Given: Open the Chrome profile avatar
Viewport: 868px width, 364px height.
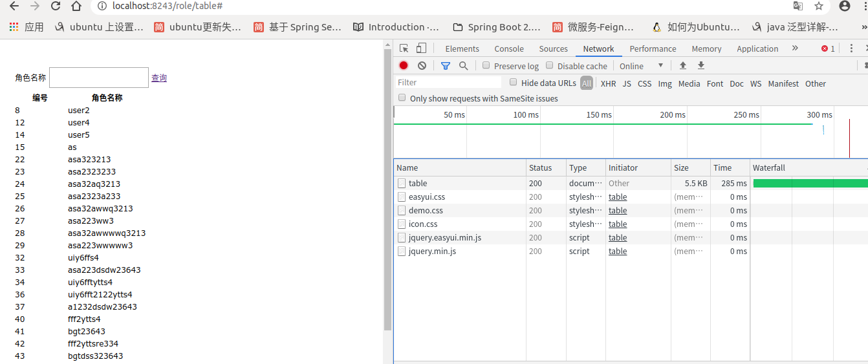Looking at the screenshot, I should pyautogui.click(x=845, y=6).
